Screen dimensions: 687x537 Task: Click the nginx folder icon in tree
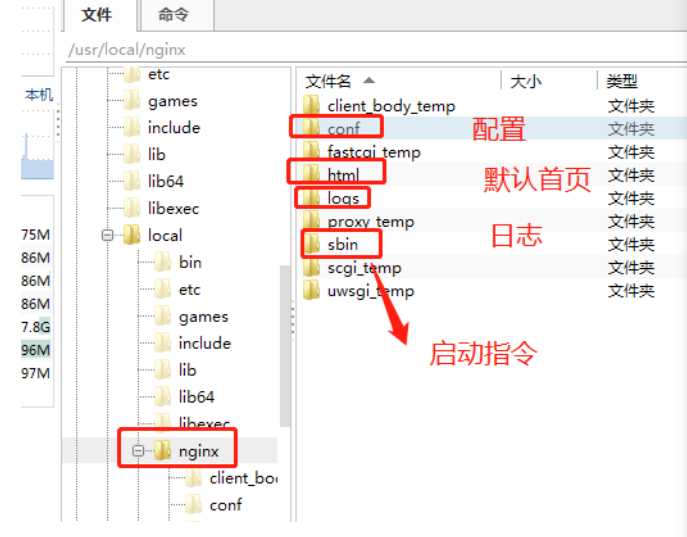[163, 450]
